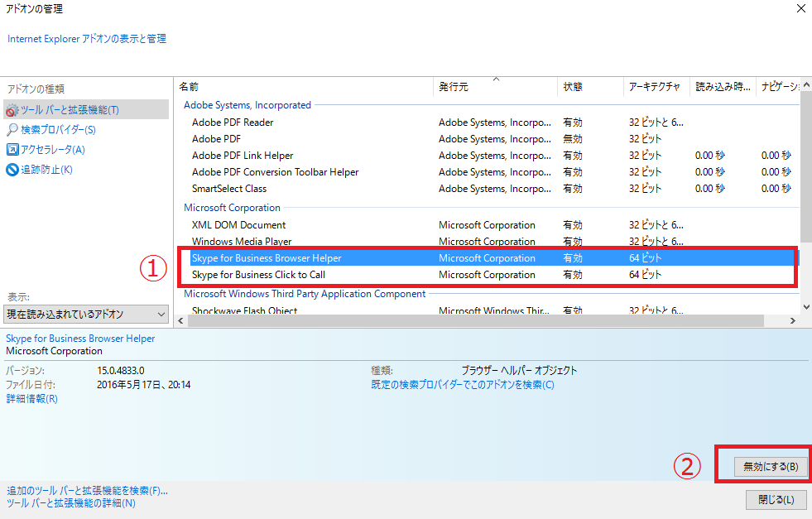Image resolution: width=812 pixels, height=519 pixels.
Task: Click horizontal scrollbar right arrow
Action: pyautogui.click(x=793, y=321)
